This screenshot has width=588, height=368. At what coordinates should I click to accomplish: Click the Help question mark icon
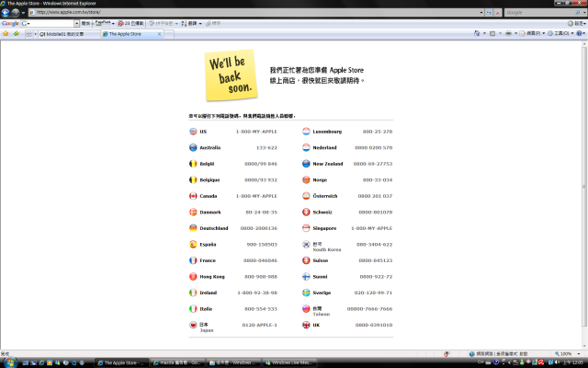click(579, 33)
